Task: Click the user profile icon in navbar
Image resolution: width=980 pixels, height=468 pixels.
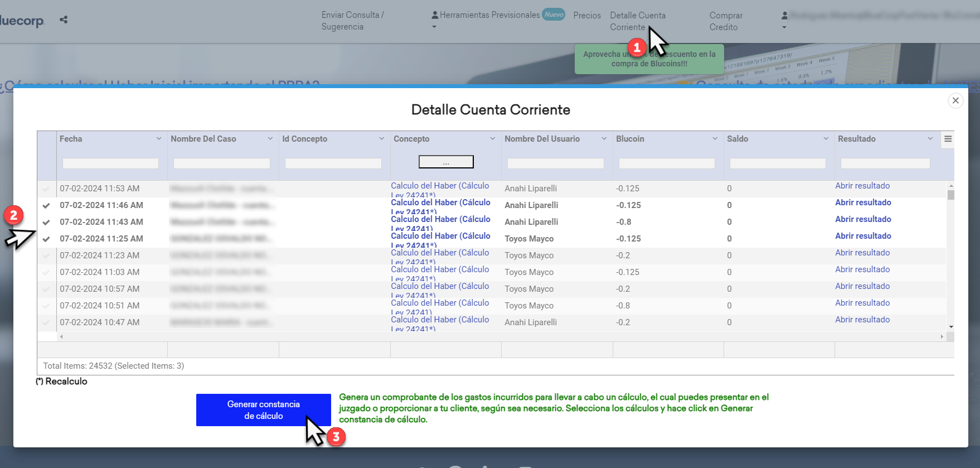Action: point(784,16)
